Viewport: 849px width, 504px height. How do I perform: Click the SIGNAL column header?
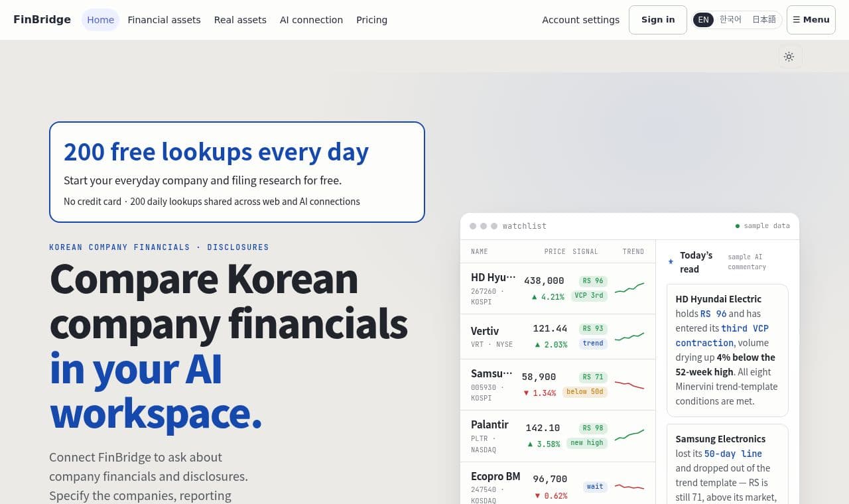[x=585, y=251]
